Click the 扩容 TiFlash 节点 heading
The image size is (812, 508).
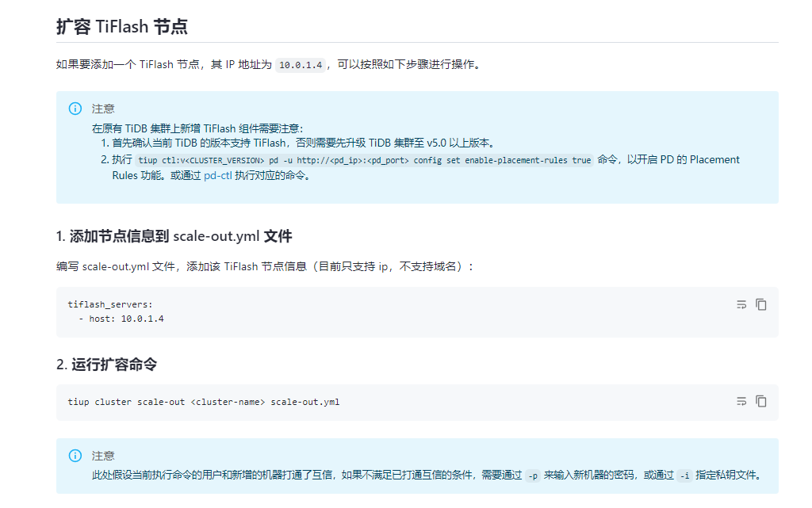point(121,26)
